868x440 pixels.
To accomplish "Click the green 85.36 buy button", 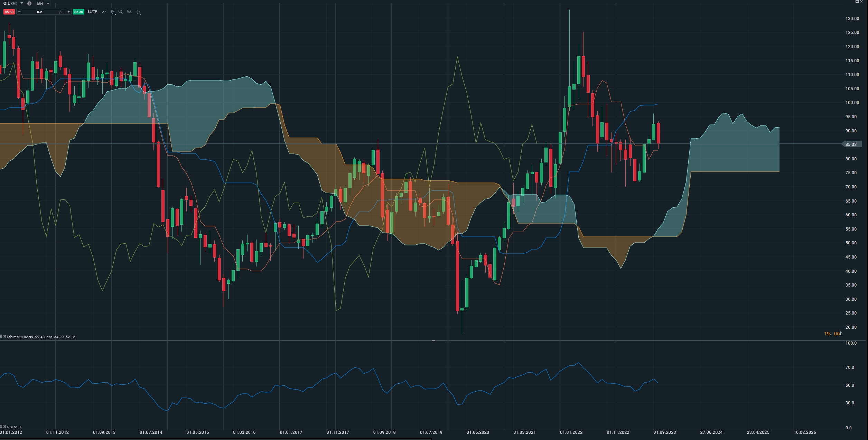I will click(x=78, y=12).
